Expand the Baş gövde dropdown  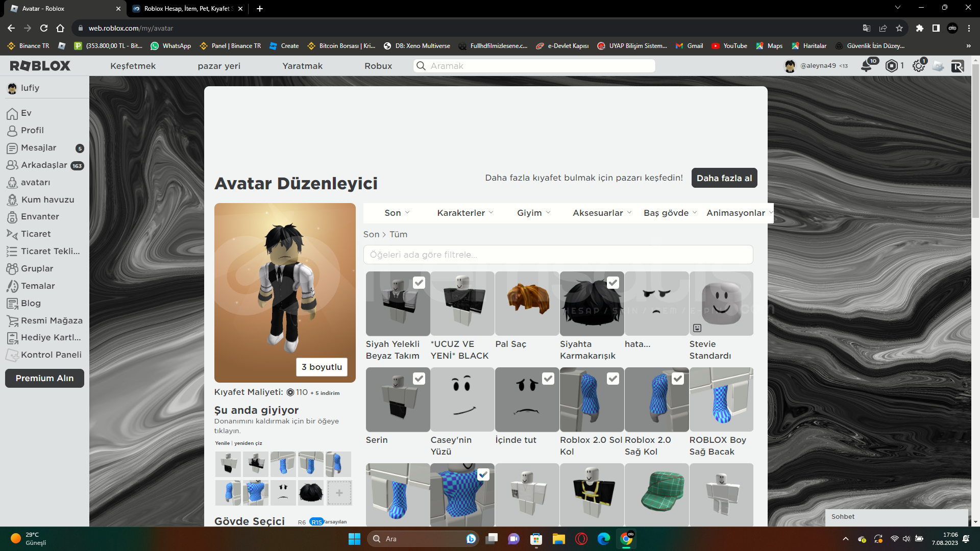(670, 213)
